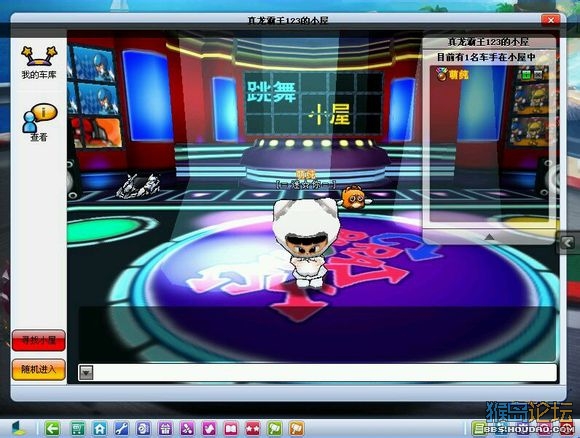The image size is (580, 438).
Task: Collapse the room member panel with up triangle
Action: tap(489, 237)
